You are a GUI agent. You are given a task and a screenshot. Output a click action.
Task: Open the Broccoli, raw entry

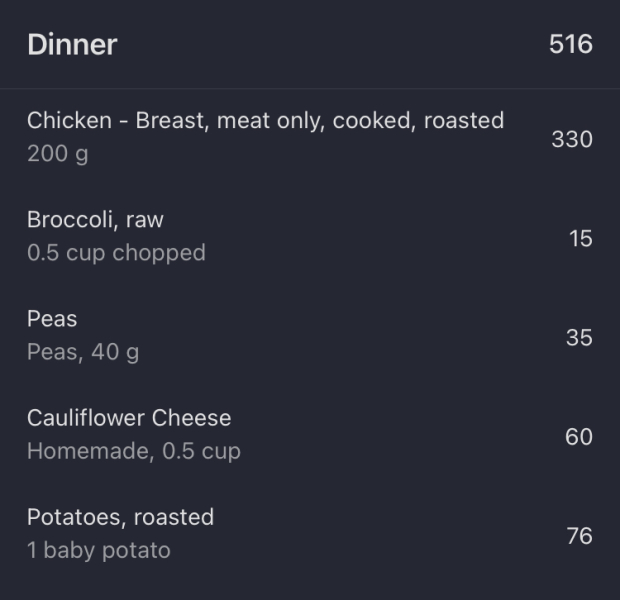click(95, 219)
